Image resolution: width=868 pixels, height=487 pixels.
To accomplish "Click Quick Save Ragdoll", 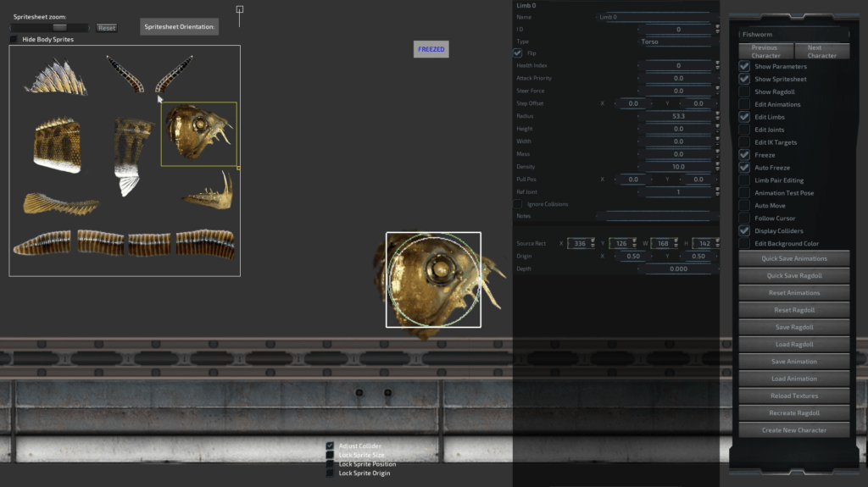I will [x=793, y=275].
